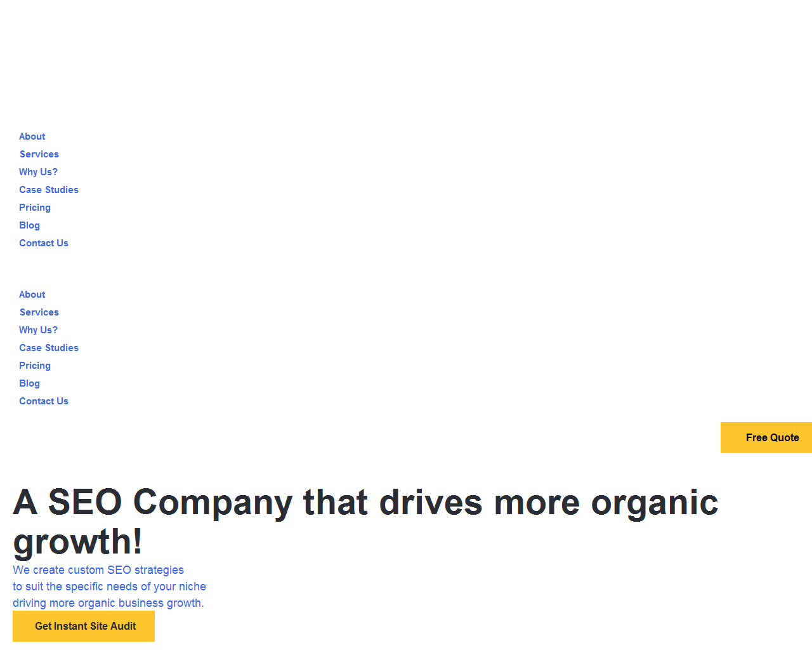Click the 'specific needs of your niche' line

coord(109,587)
